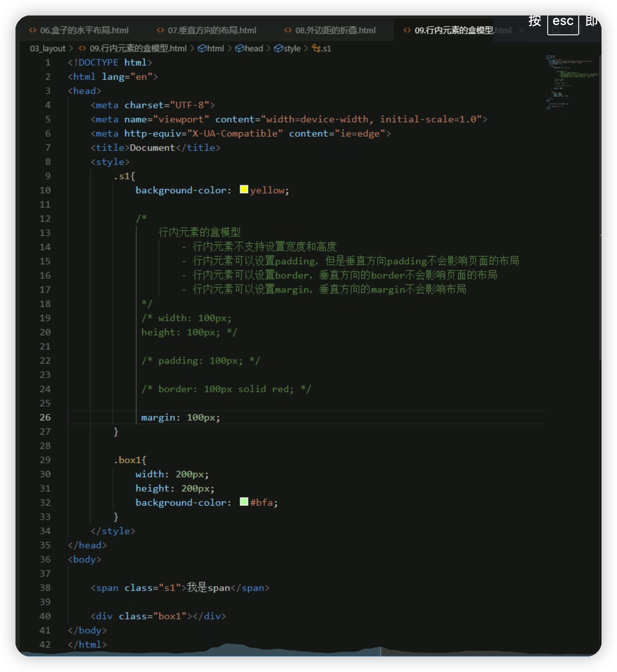Open the 08.外边距的折叠.html tab
Image resolution: width=617 pixels, height=672 pixels.
(330, 30)
